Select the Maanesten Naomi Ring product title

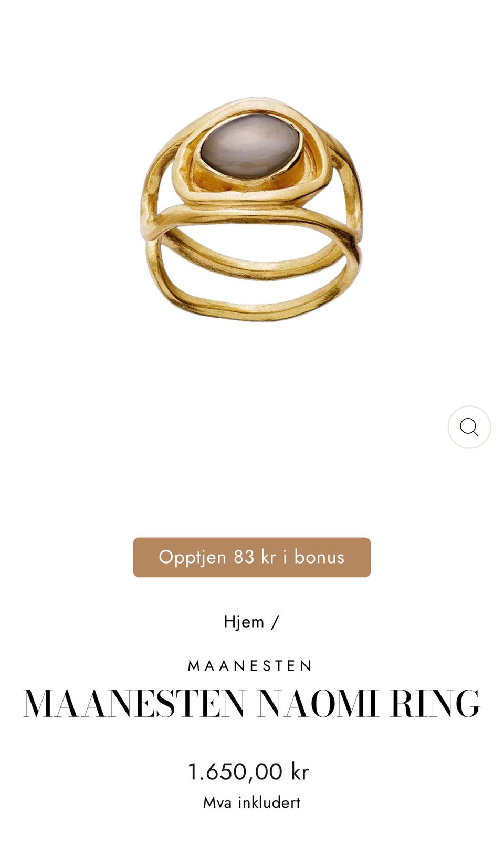pos(252,703)
